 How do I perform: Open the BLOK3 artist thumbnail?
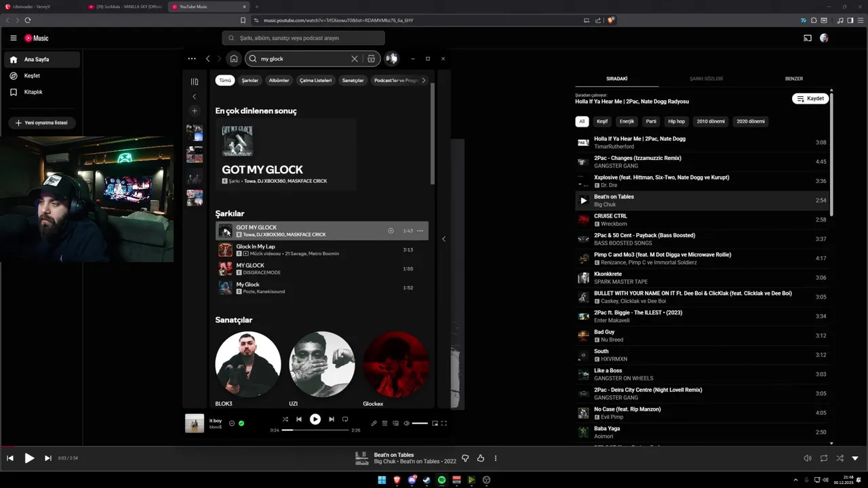tap(248, 364)
